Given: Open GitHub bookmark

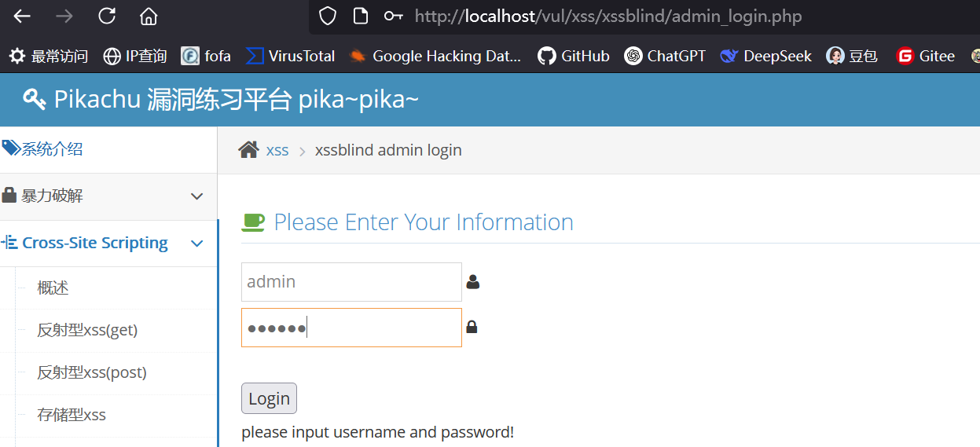Looking at the screenshot, I should tap(574, 56).
